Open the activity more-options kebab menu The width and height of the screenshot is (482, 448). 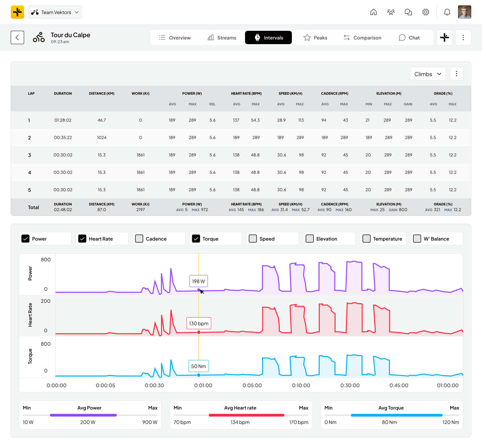pos(463,37)
